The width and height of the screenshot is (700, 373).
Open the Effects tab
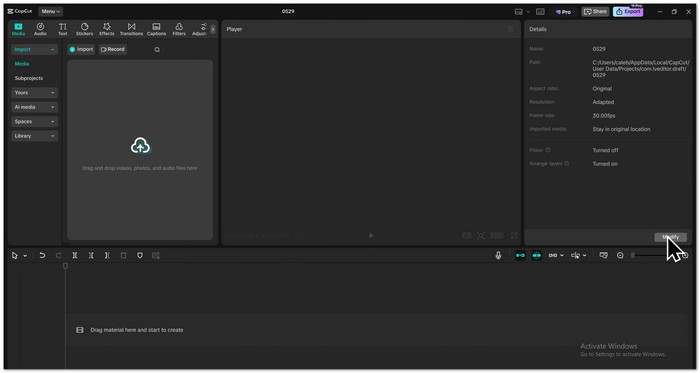point(107,29)
